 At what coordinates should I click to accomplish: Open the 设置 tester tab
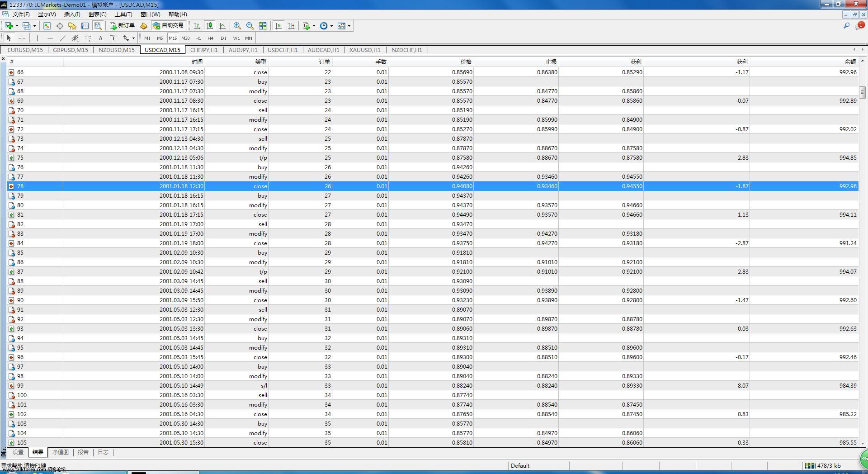click(x=18, y=452)
